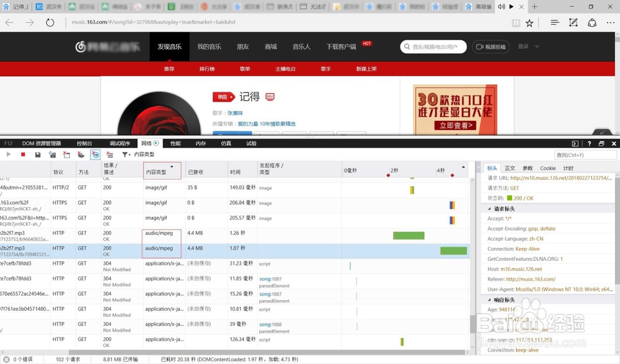Image resolution: width=620 pixels, height=364 pixels.
Task: Switch to 仿真 tab
Action: click(x=226, y=143)
